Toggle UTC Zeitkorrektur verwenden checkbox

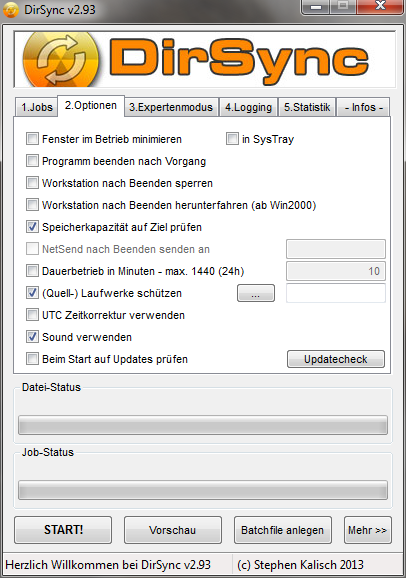(32, 315)
